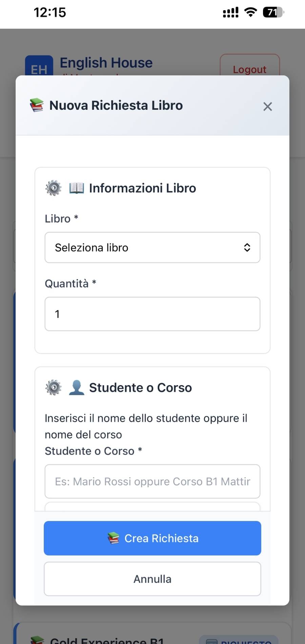Click the books icon on the Crea Richiesta button
The image size is (305, 644).
tap(114, 538)
